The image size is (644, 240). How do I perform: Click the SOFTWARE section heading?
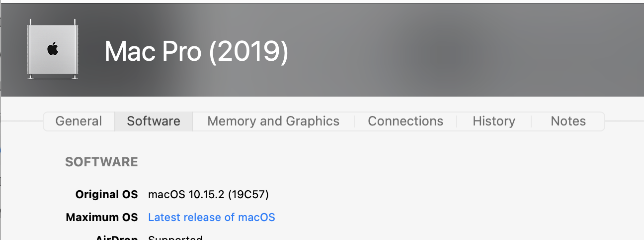tap(101, 162)
